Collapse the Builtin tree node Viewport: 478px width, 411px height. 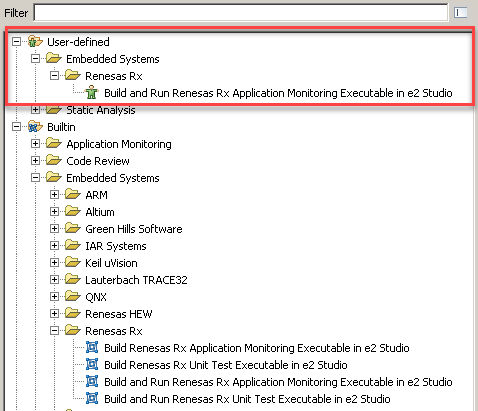(16, 127)
